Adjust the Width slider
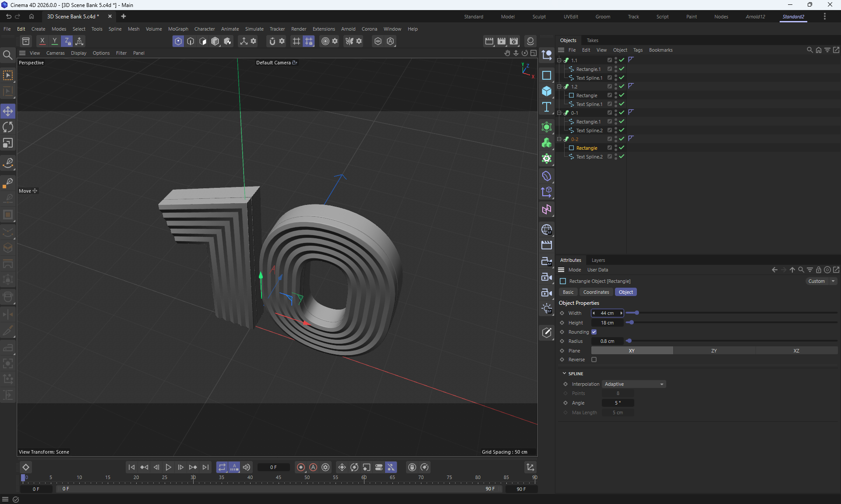 click(636, 313)
